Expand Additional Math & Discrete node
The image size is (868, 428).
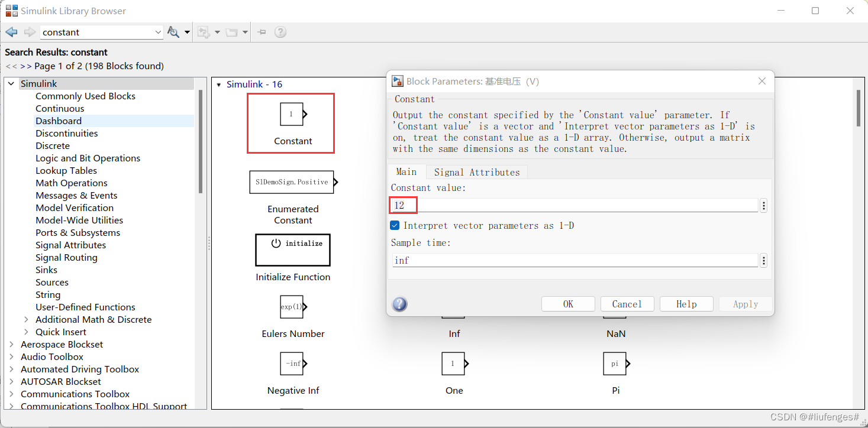coord(26,319)
